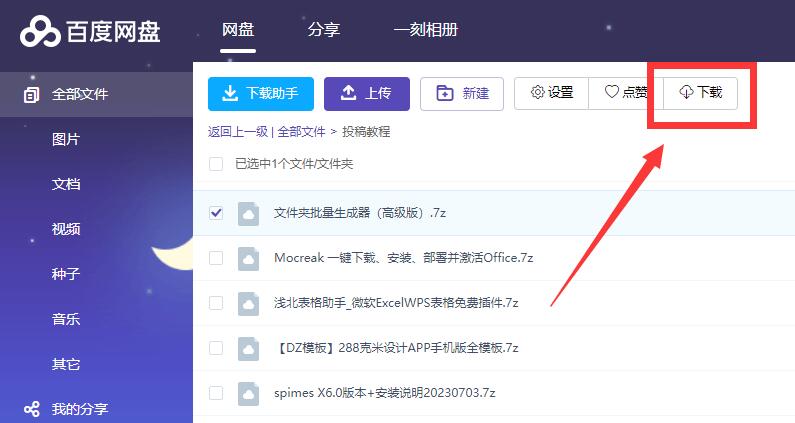Select 图片 category in sidebar
The height and width of the screenshot is (423, 795).
[66, 139]
